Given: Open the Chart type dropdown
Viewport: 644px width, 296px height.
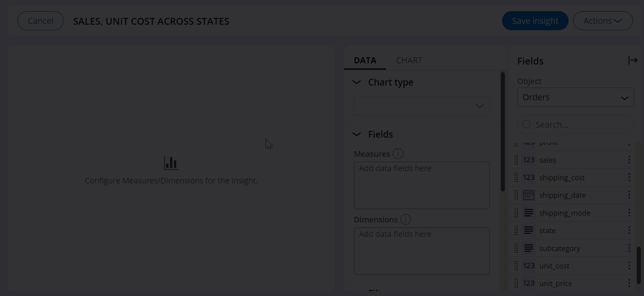Looking at the screenshot, I should [x=421, y=106].
